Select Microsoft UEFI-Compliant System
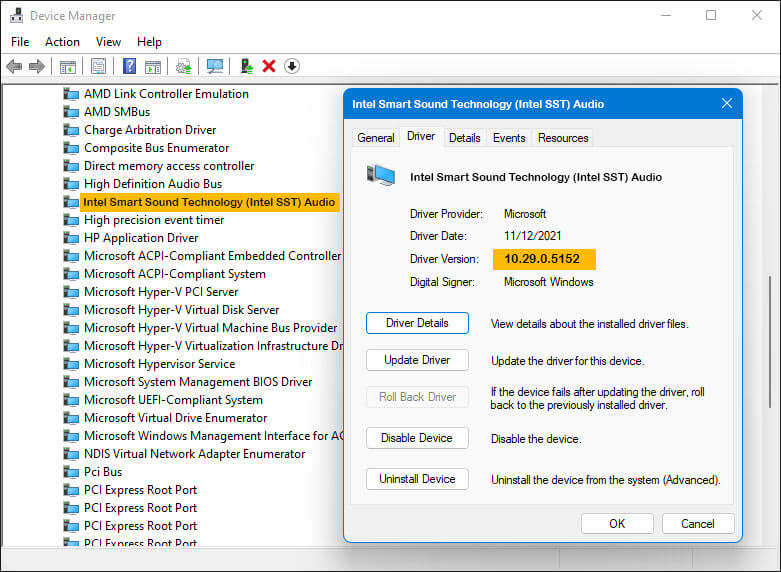The height and width of the screenshot is (572, 781). pyautogui.click(x=173, y=400)
